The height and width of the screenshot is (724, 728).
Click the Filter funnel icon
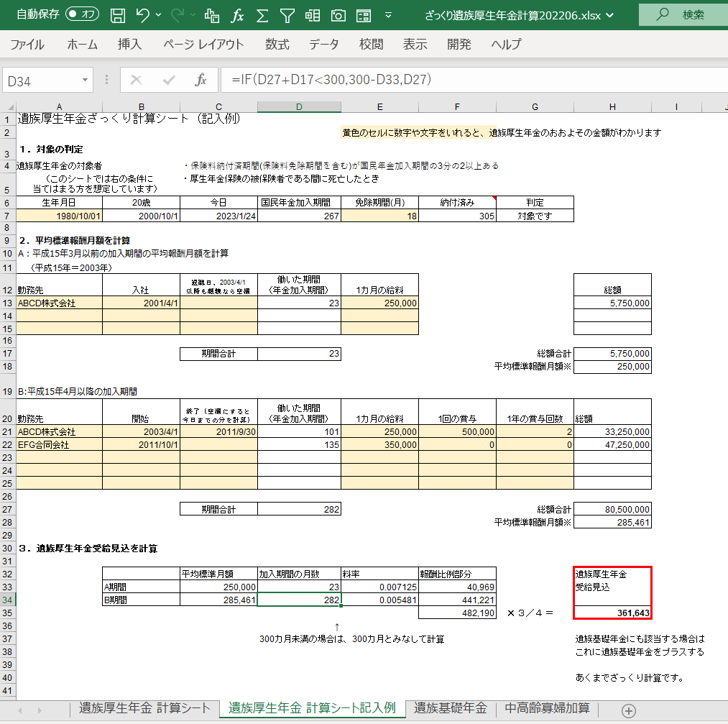click(287, 14)
